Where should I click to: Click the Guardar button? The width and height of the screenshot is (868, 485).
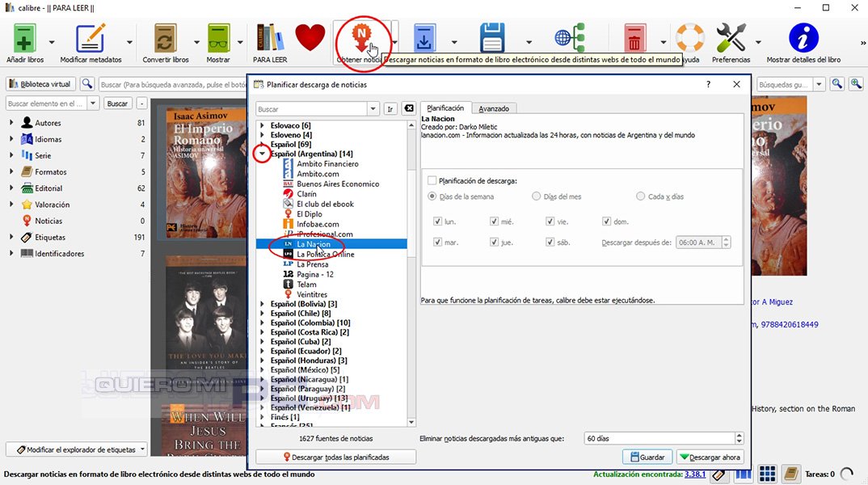(x=647, y=458)
